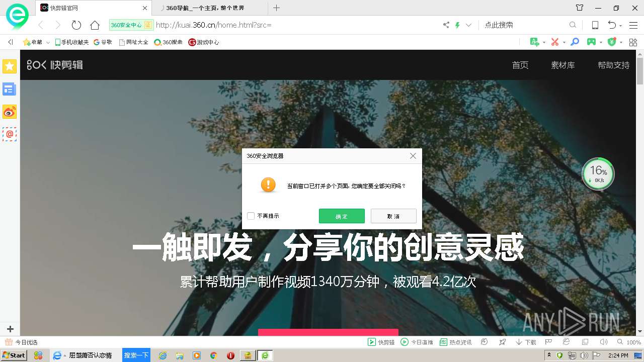Screen dimensions: 644x362
Task: Click the translate extension icon
Action: point(535,42)
